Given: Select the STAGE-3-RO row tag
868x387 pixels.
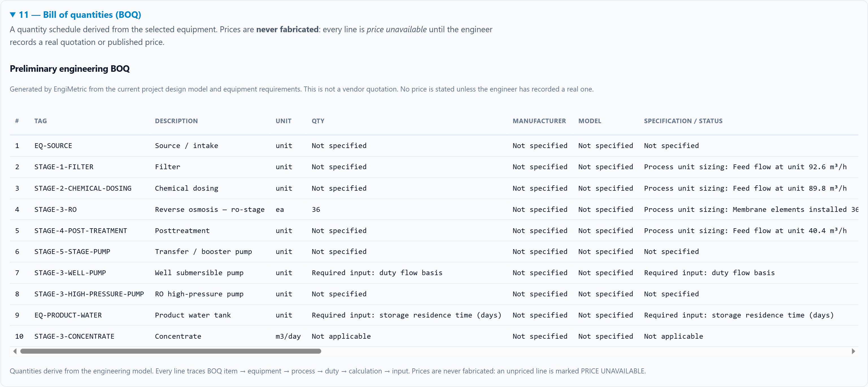Looking at the screenshot, I should point(55,209).
